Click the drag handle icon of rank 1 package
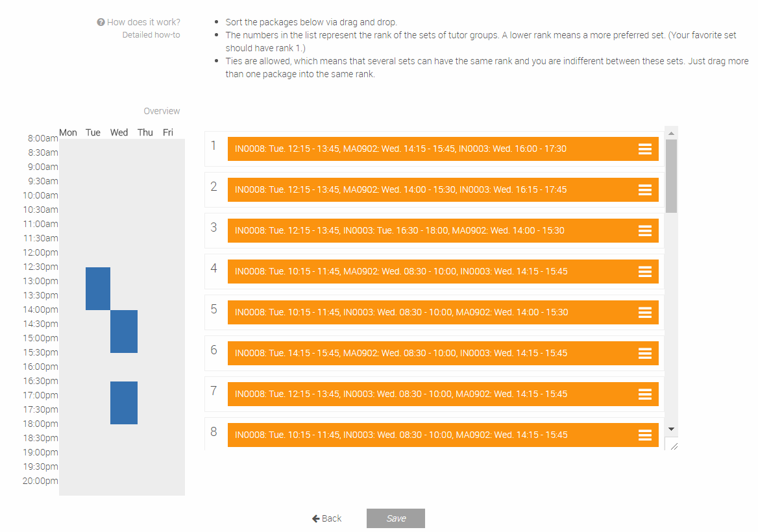Screen dimensions: 758x532 645,149
